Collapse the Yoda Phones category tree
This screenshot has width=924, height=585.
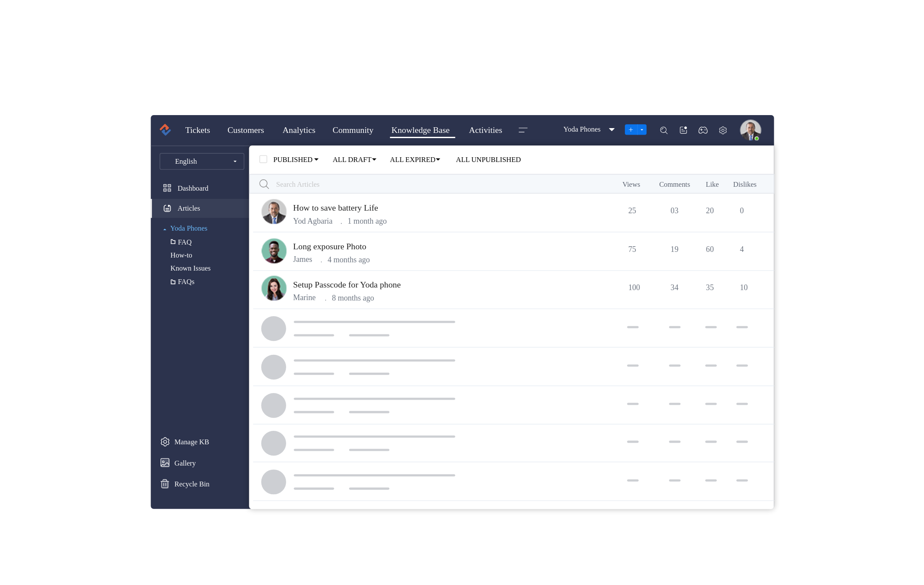[x=164, y=228]
